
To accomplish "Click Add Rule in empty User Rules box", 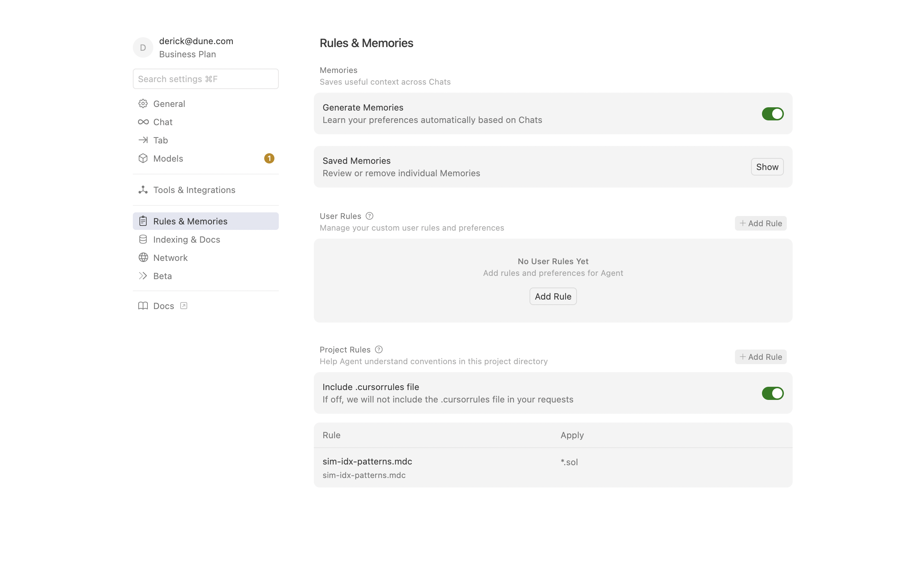I will 553,296.
